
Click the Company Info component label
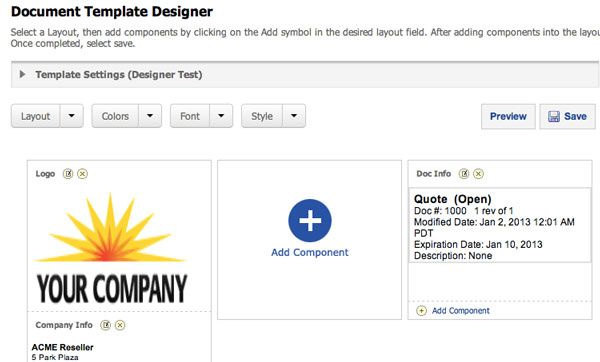[x=64, y=325]
